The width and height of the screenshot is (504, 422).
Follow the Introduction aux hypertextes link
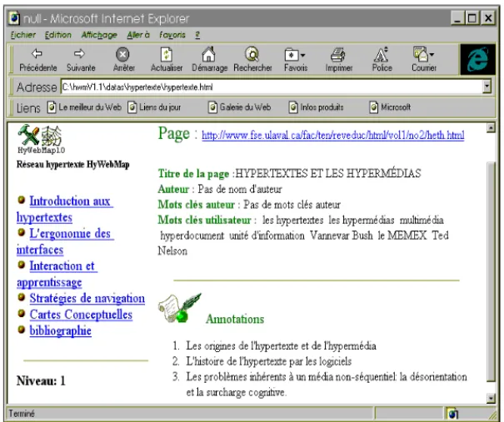coord(64,209)
